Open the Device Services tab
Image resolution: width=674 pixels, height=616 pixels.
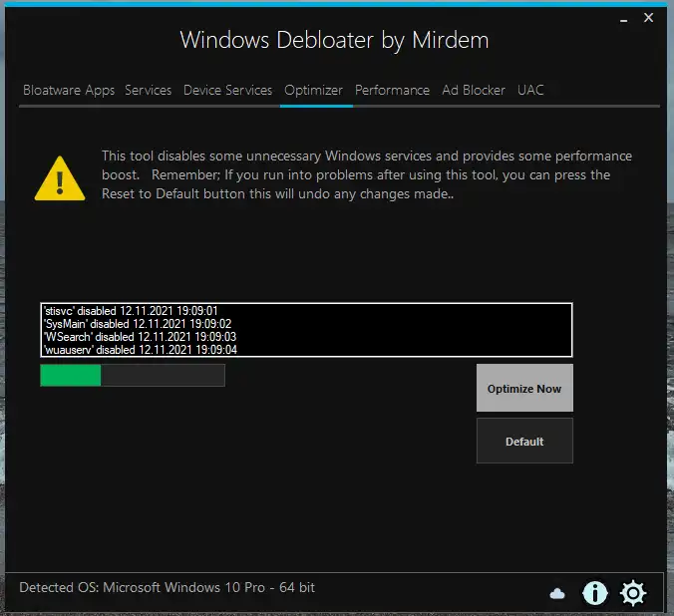tap(227, 90)
